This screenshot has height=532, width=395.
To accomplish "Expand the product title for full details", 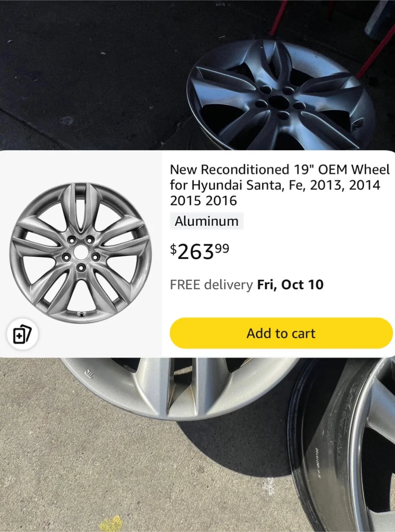I will [x=279, y=184].
